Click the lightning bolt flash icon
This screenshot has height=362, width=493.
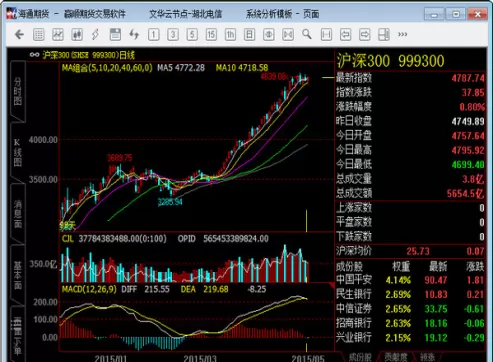coord(96,34)
